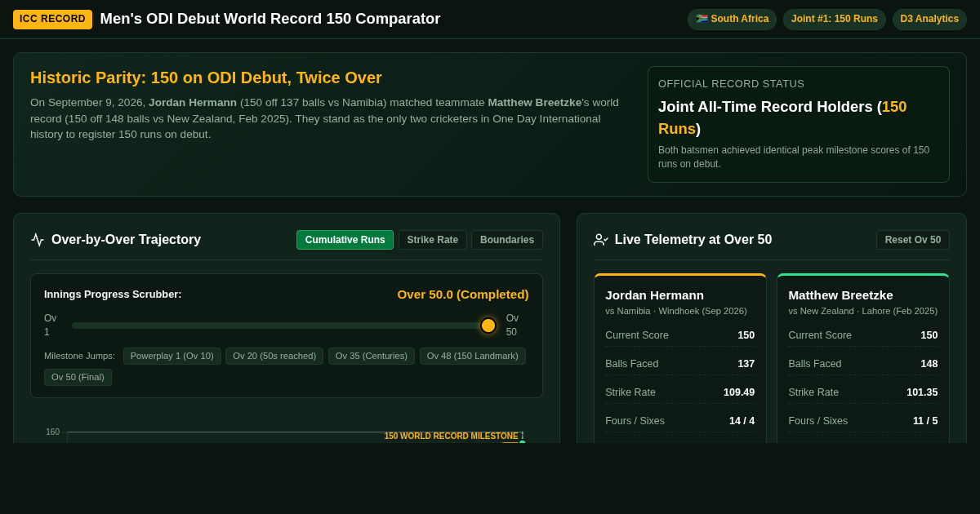Click the 'Innings Progress Scrubber:' label

tap(113, 294)
